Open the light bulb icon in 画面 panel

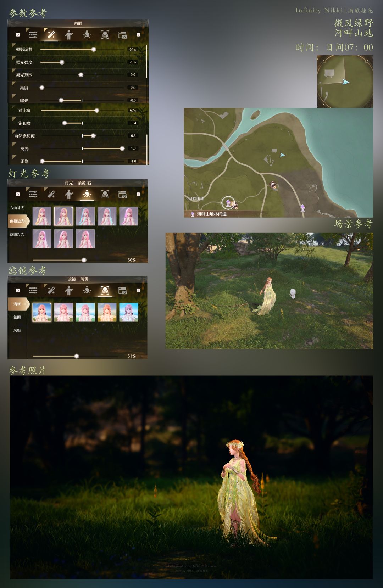pyautogui.click(x=87, y=35)
